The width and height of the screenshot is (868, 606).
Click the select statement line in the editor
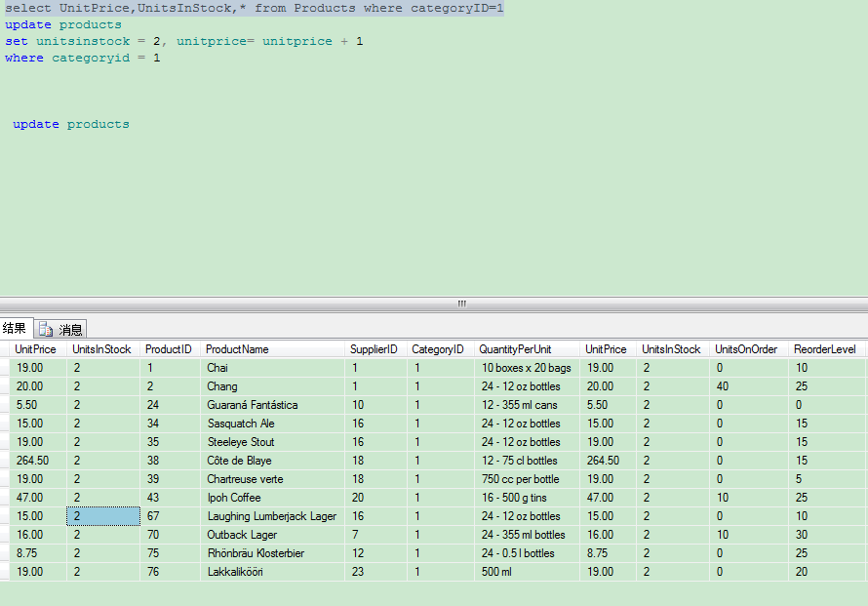255,9
